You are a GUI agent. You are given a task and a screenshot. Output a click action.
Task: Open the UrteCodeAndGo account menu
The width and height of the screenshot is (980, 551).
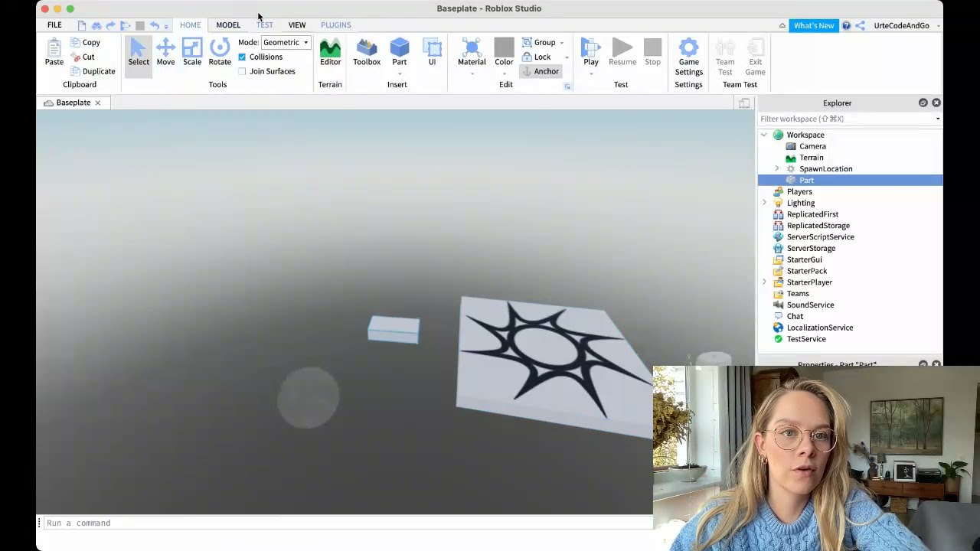(x=906, y=25)
